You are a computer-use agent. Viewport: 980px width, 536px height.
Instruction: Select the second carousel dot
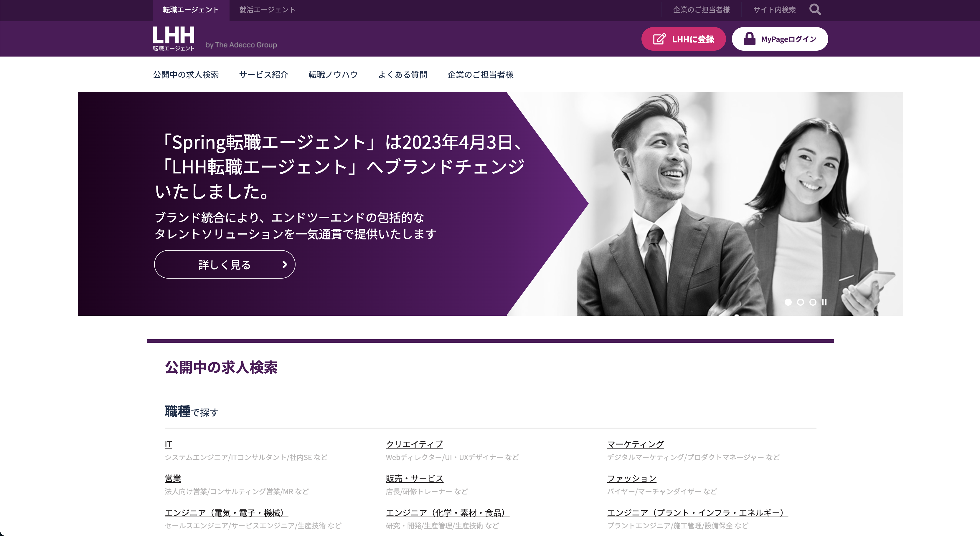(801, 302)
